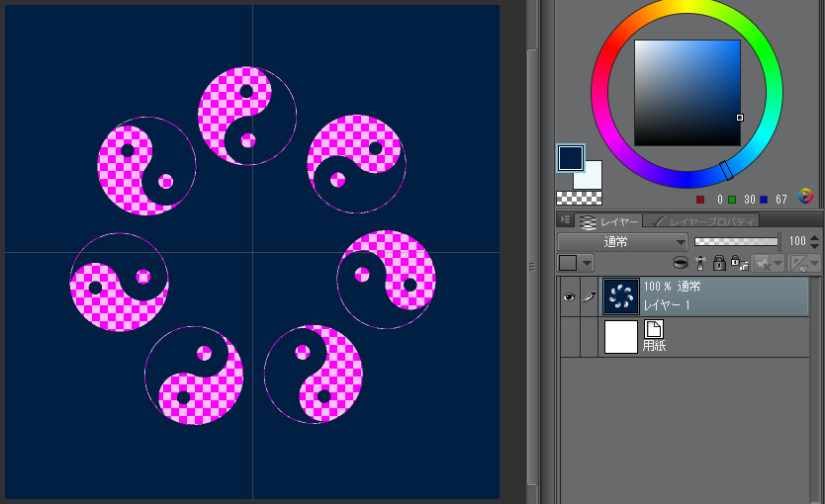Click the ruler display range icon
The height and width of the screenshot is (504, 825).
click(799, 263)
